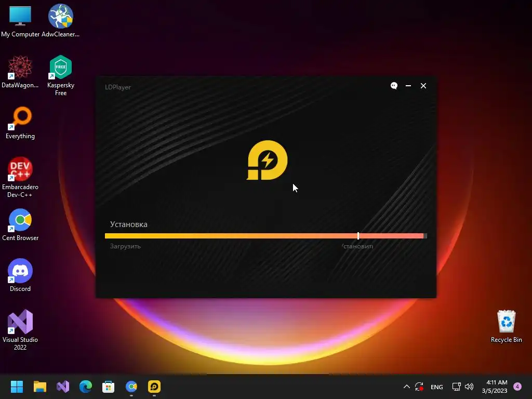Close the LDPlayer installer window
This screenshot has height=399, width=532.
coord(423,86)
